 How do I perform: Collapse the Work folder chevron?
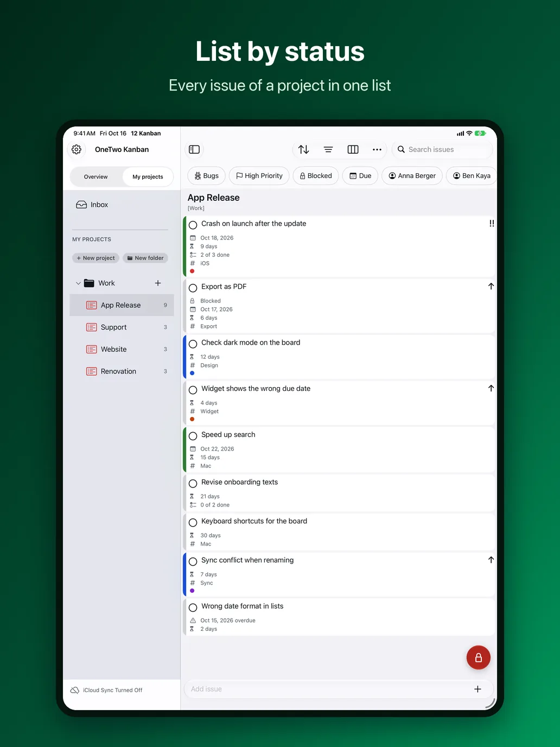click(78, 283)
